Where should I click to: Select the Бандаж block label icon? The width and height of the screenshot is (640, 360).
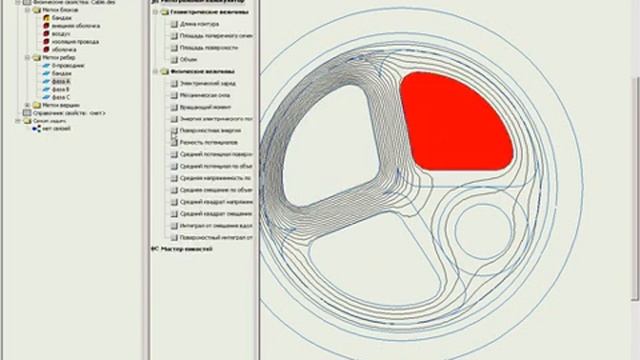point(46,18)
